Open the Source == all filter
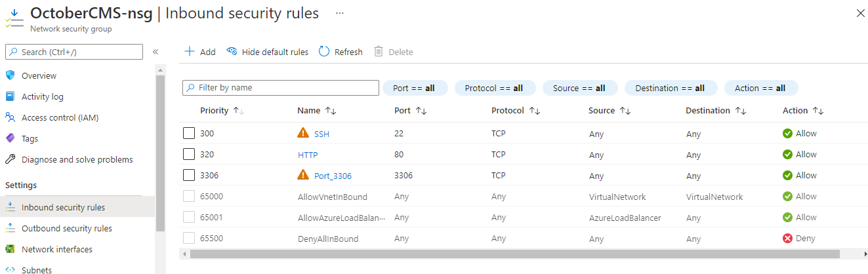The image size is (868, 274). click(x=579, y=88)
